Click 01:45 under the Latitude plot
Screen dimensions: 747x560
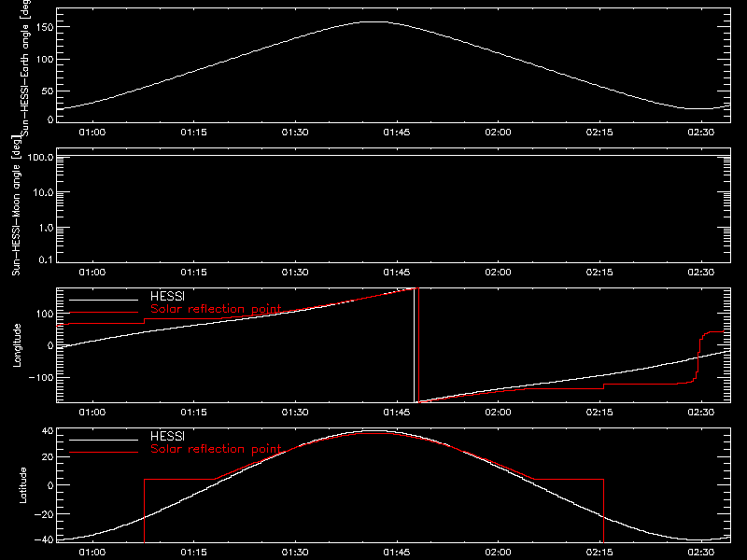coord(396,553)
